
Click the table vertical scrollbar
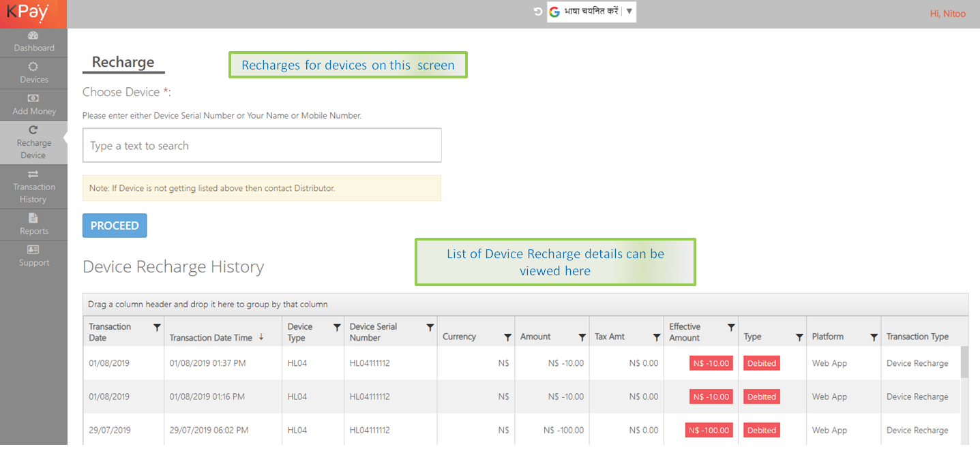pyautogui.click(x=964, y=362)
